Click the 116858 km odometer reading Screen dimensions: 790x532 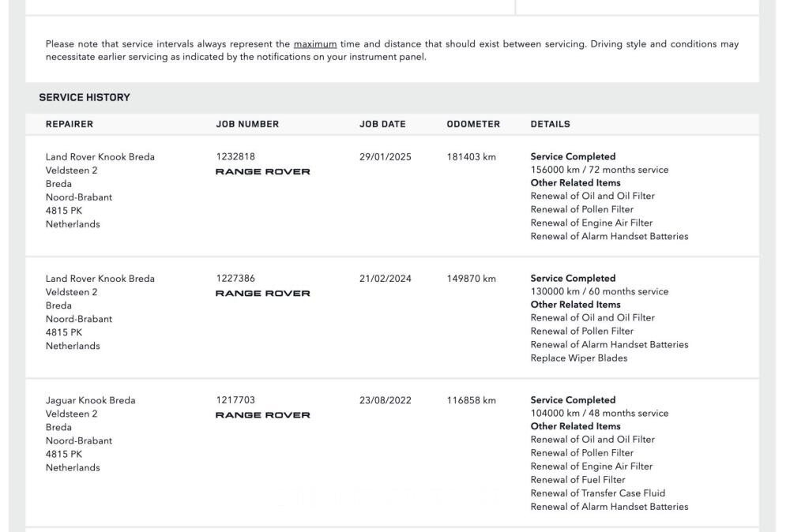(x=472, y=400)
